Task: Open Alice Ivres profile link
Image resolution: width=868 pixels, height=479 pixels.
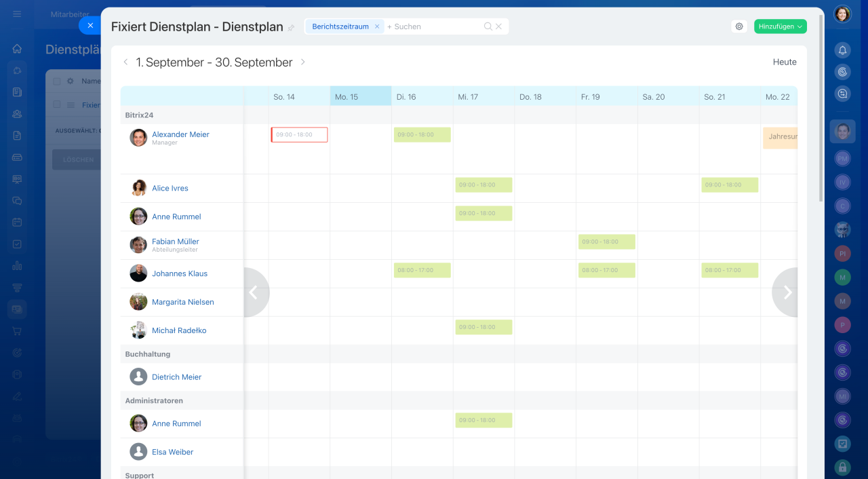Action: [170, 188]
